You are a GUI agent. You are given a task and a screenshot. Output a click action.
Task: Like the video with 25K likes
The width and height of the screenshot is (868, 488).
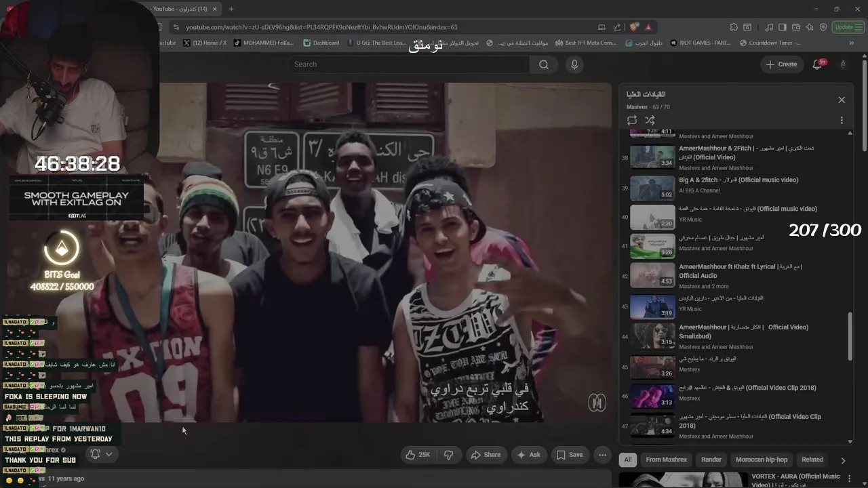coord(418,455)
